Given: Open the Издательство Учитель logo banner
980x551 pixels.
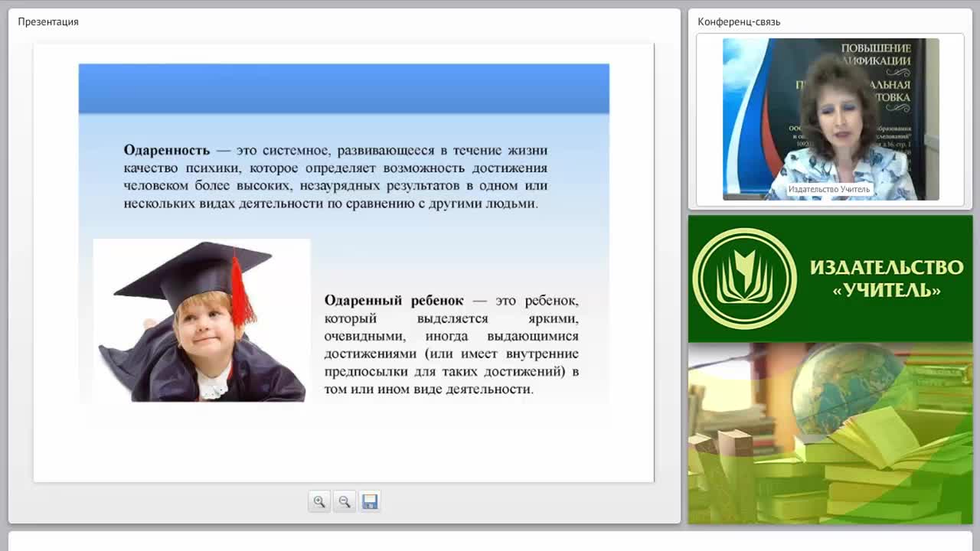Looking at the screenshot, I should coord(830,279).
